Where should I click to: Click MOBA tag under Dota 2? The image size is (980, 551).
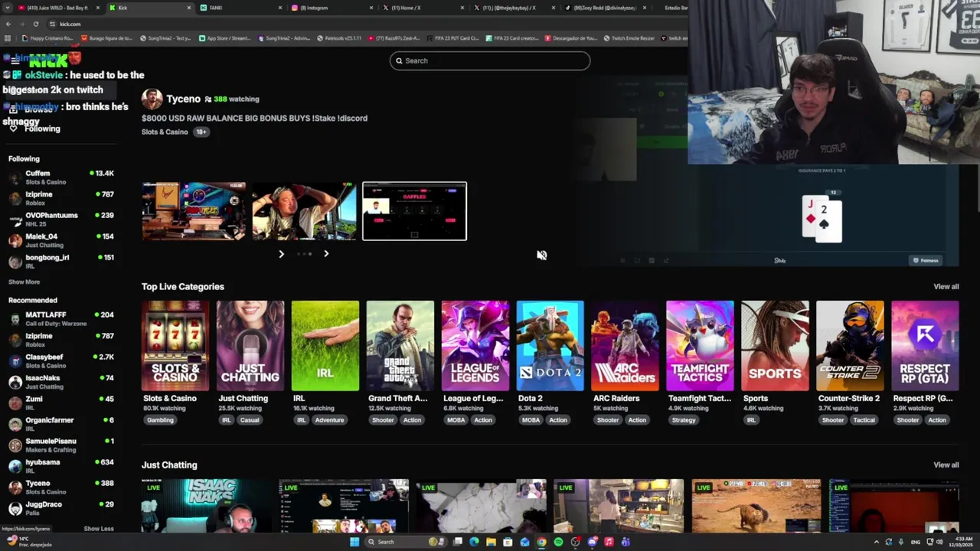(531, 420)
